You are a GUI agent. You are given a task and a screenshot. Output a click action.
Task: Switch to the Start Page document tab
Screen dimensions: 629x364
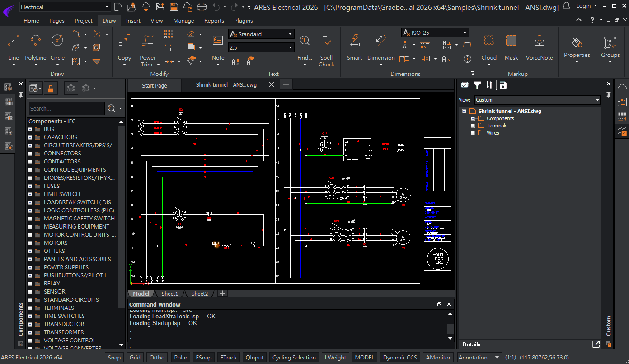[x=155, y=85]
